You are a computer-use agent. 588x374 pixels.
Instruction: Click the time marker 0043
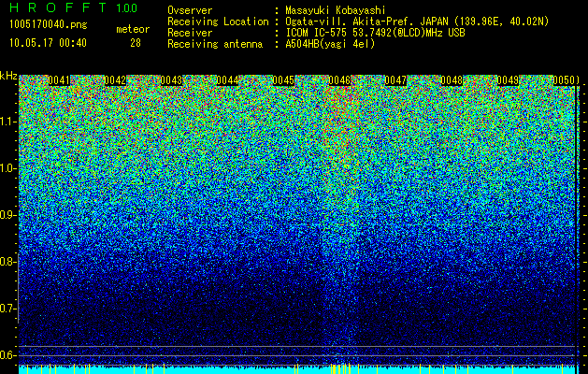(x=171, y=80)
